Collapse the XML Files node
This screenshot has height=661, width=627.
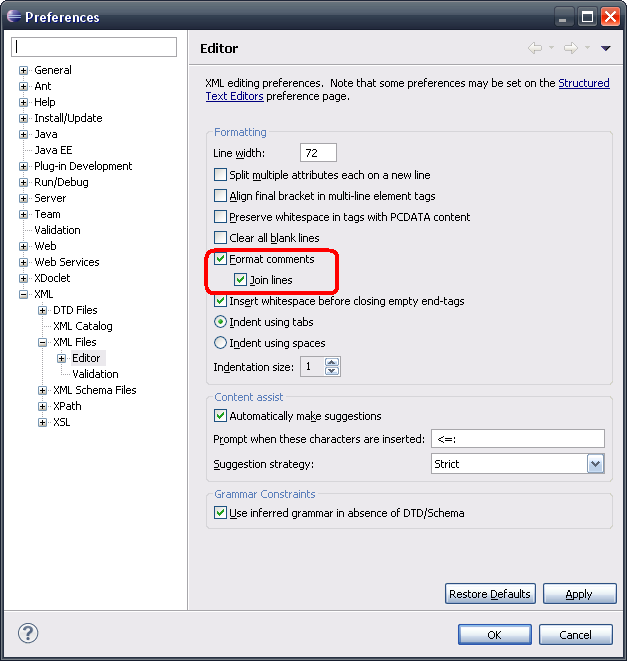(42, 343)
